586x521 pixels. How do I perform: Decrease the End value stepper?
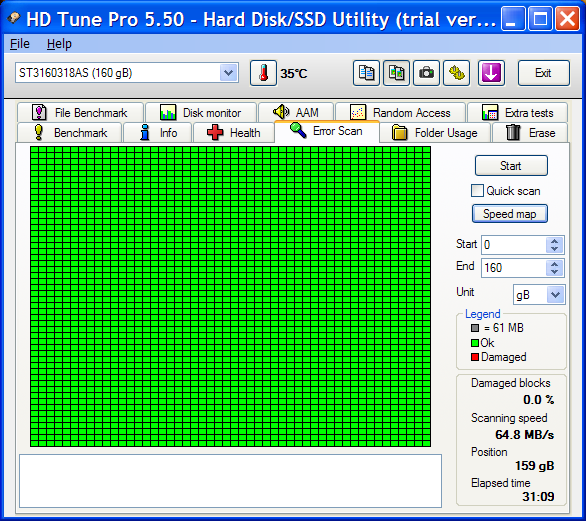click(555, 272)
